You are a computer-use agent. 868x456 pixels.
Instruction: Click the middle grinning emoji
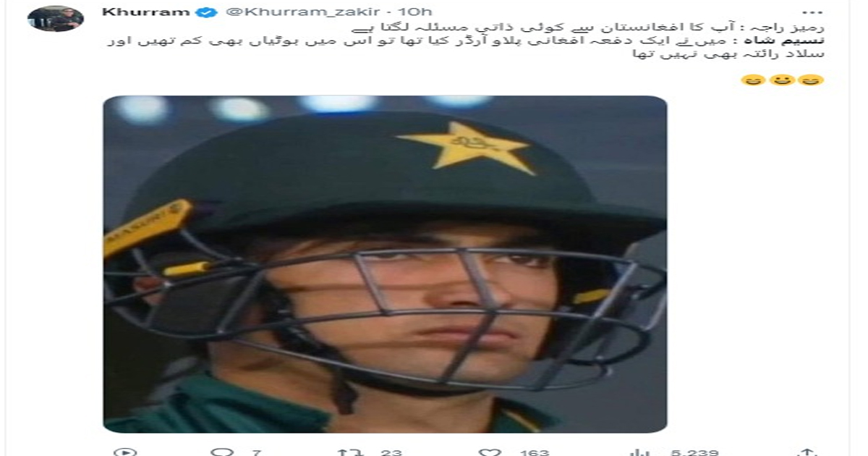[782, 80]
